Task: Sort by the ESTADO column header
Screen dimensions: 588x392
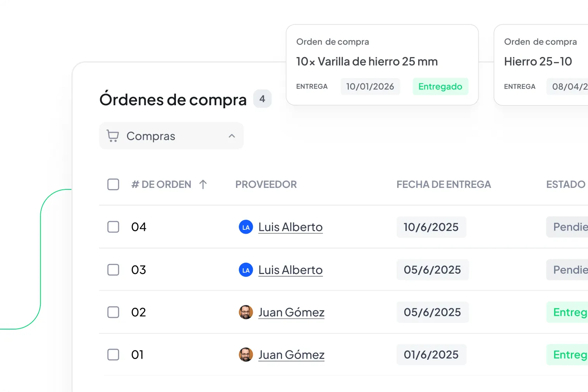Action: pyautogui.click(x=565, y=184)
